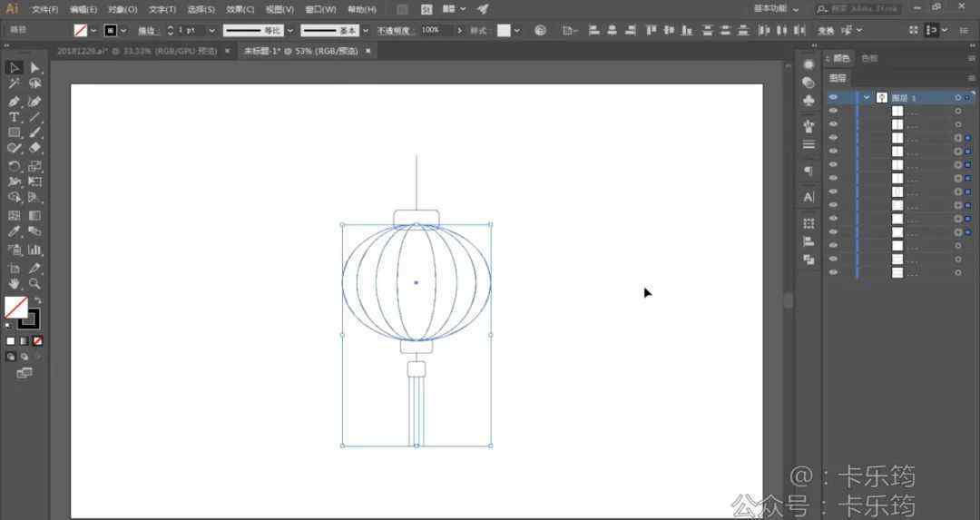The height and width of the screenshot is (520, 980).
Task: Click the large Fill swatch in toolbox
Action: 15,308
